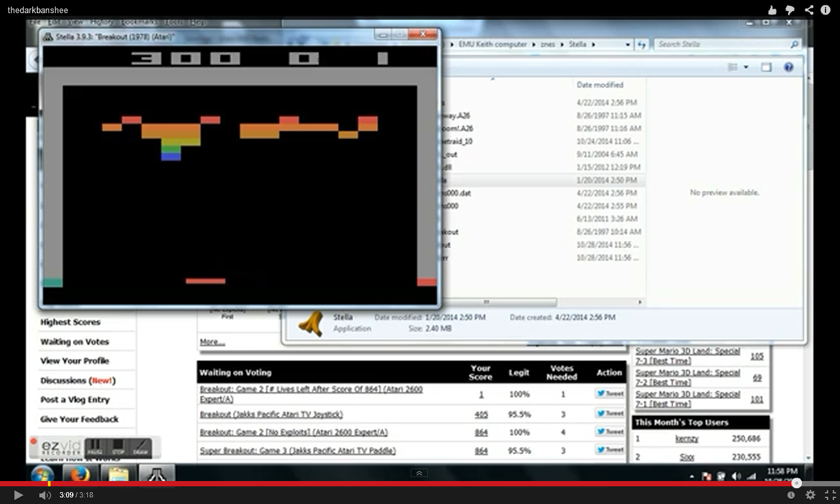The image size is (840, 504).
Task: Sort files by the Date modified column
Action: pyautogui.click(x=600, y=85)
